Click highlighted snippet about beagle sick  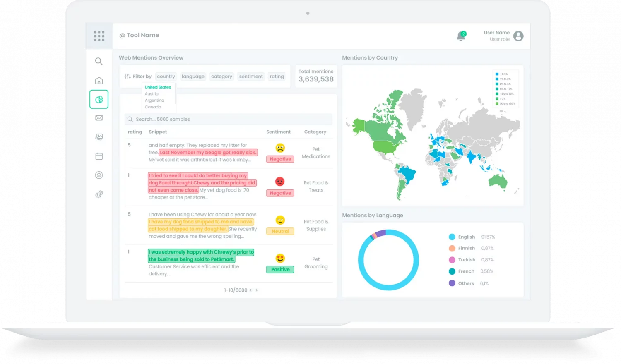pyautogui.click(x=208, y=153)
